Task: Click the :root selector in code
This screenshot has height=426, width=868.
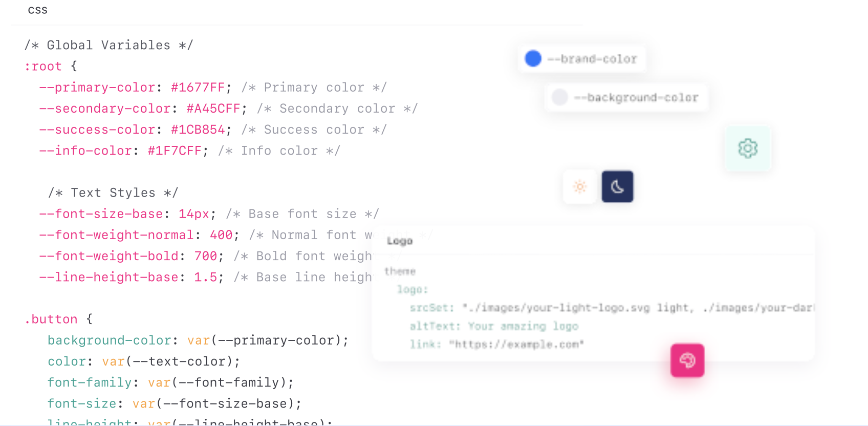Action: [x=43, y=67]
